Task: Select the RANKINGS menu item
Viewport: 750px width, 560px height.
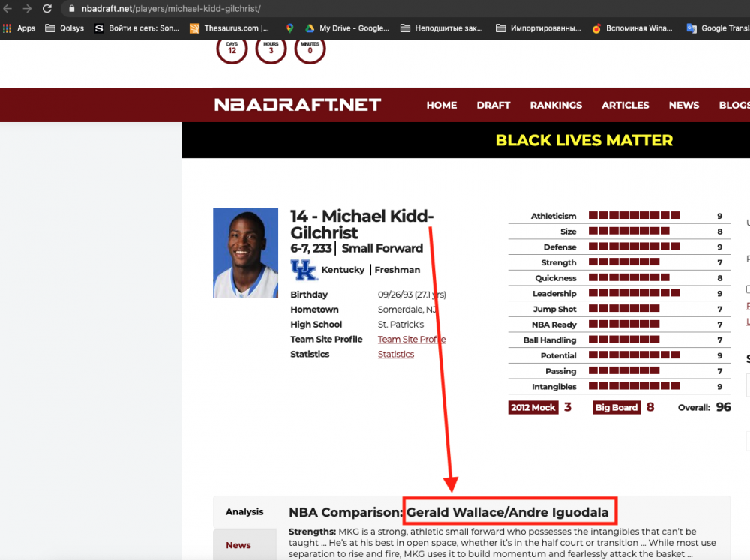Action: pos(556,105)
